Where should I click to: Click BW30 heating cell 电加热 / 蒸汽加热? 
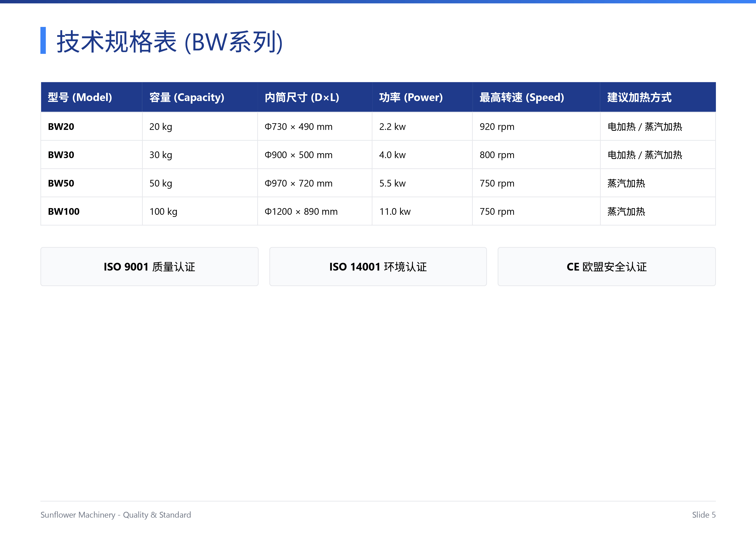(658, 155)
